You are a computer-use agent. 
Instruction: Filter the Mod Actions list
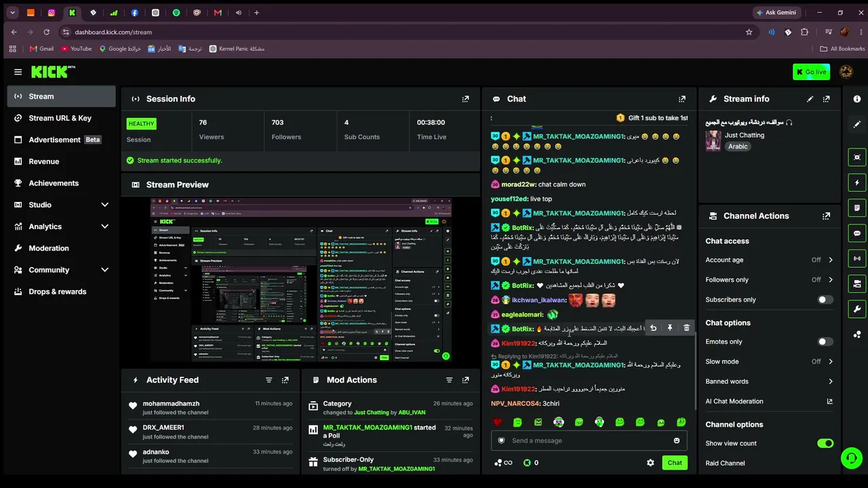pyautogui.click(x=449, y=380)
